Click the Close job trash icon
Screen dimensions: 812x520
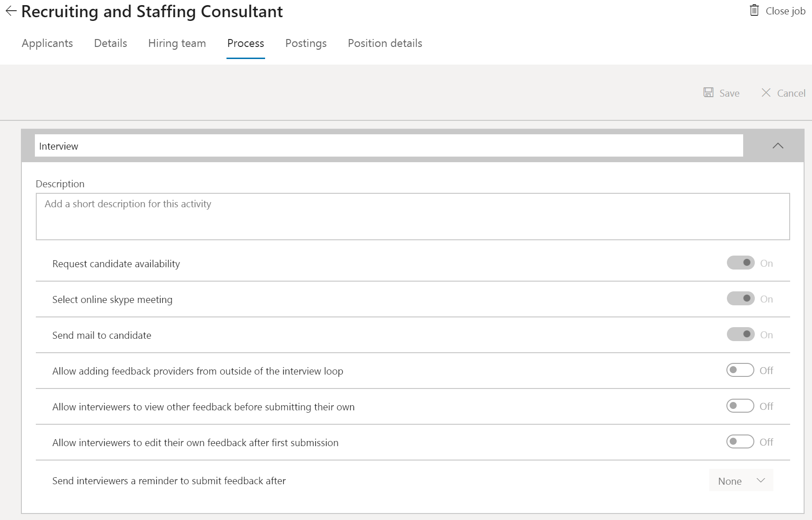click(754, 10)
